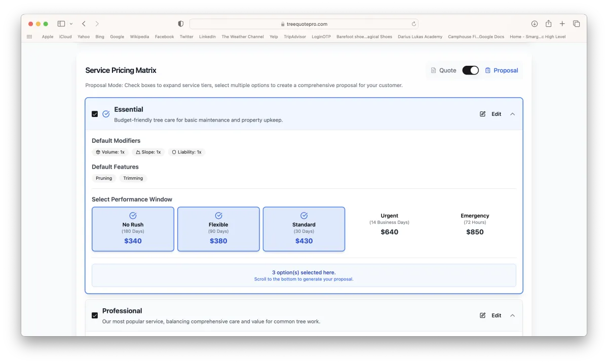
Task: Go back to previous page
Action: pos(84,24)
